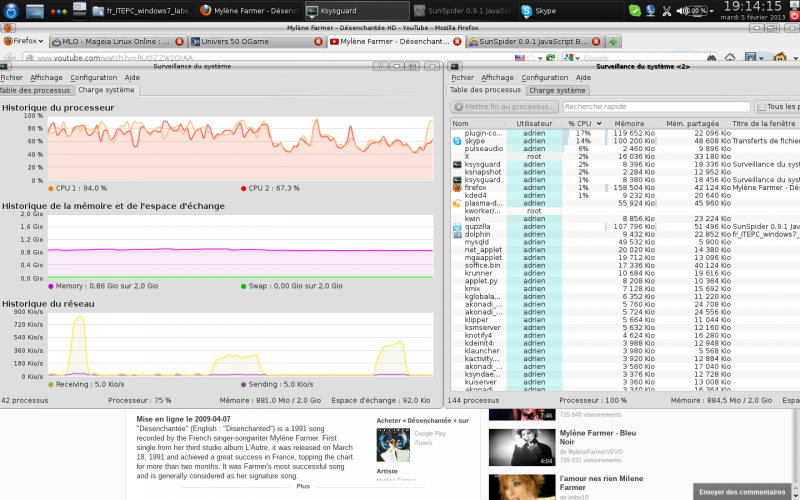Select Ksysguard taskbar entry
The width and height of the screenshot is (800, 500).
click(x=357, y=10)
